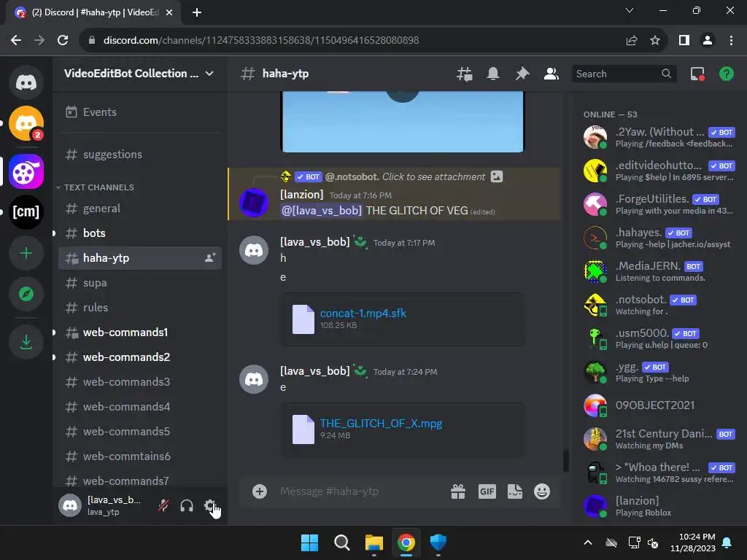747x560 pixels.
Task: Click the blue image embed above messages
Action: [x=403, y=122]
